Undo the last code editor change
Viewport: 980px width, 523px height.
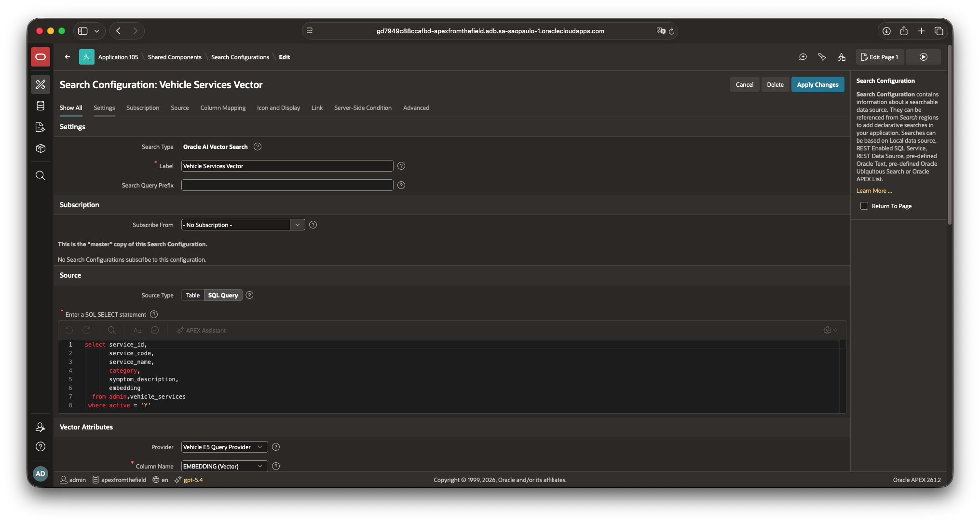[x=69, y=330]
